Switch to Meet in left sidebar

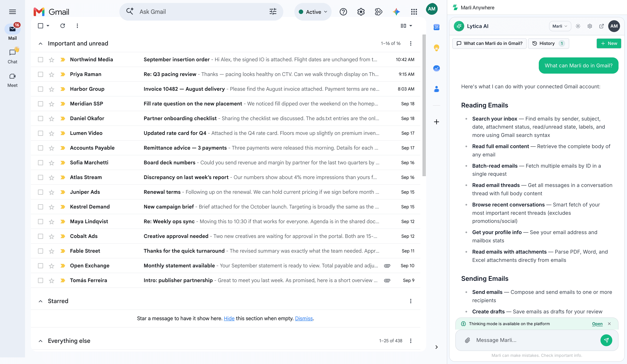point(13,80)
